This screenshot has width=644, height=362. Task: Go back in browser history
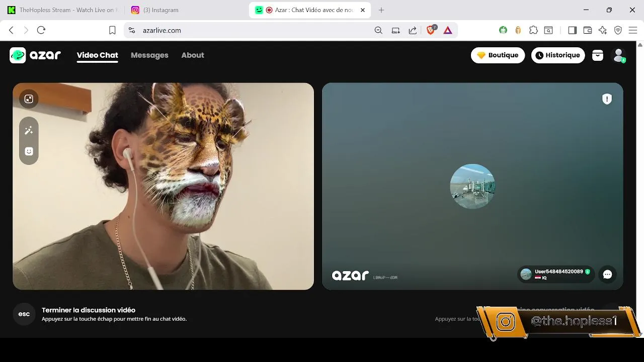pyautogui.click(x=11, y=30)
